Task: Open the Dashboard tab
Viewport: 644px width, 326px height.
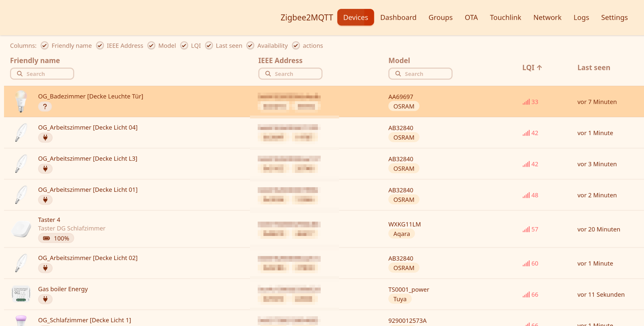Action: (x=398, y=17)
